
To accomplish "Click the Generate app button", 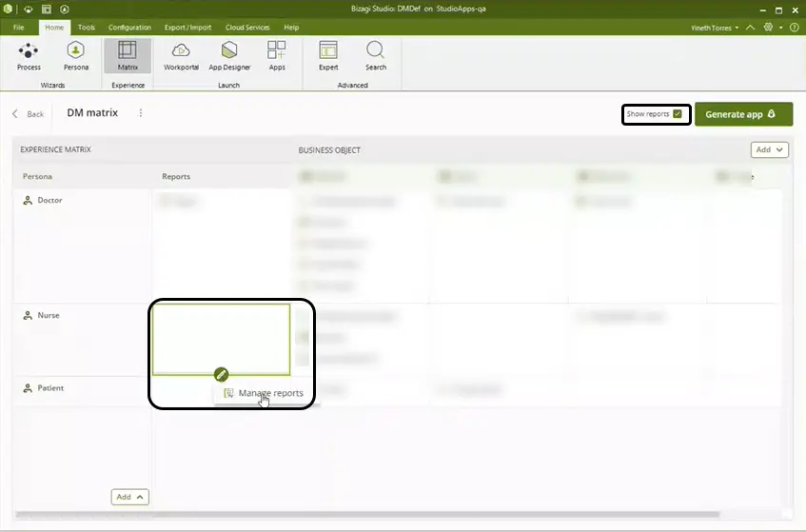I will (743, 114).
